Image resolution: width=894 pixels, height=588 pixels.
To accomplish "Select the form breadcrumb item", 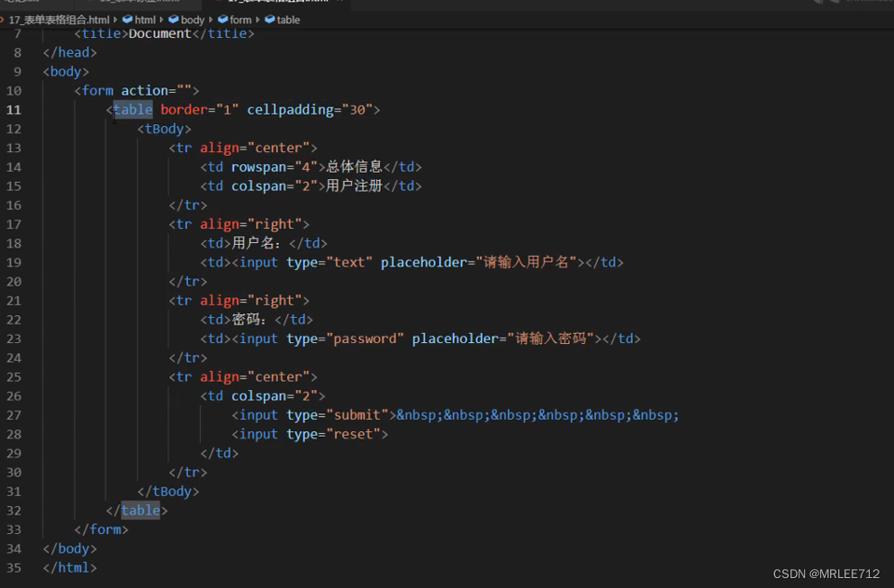I will 234,20.
